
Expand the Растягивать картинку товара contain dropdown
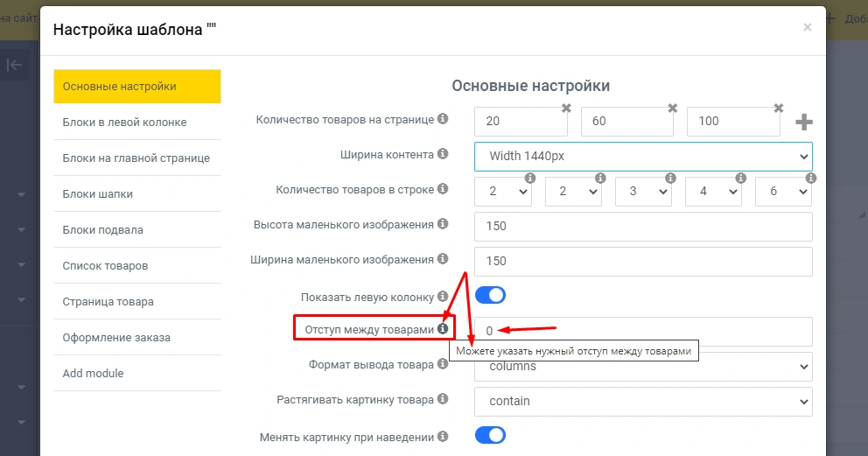(x=643, y=401)
